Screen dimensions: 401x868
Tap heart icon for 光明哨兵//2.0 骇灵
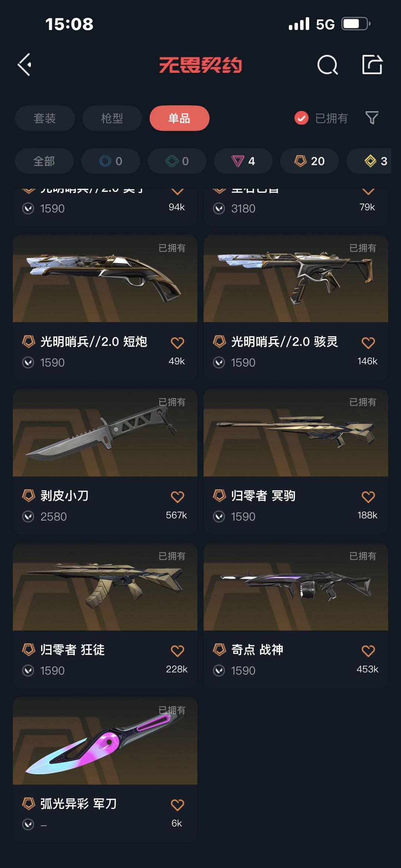368,342
